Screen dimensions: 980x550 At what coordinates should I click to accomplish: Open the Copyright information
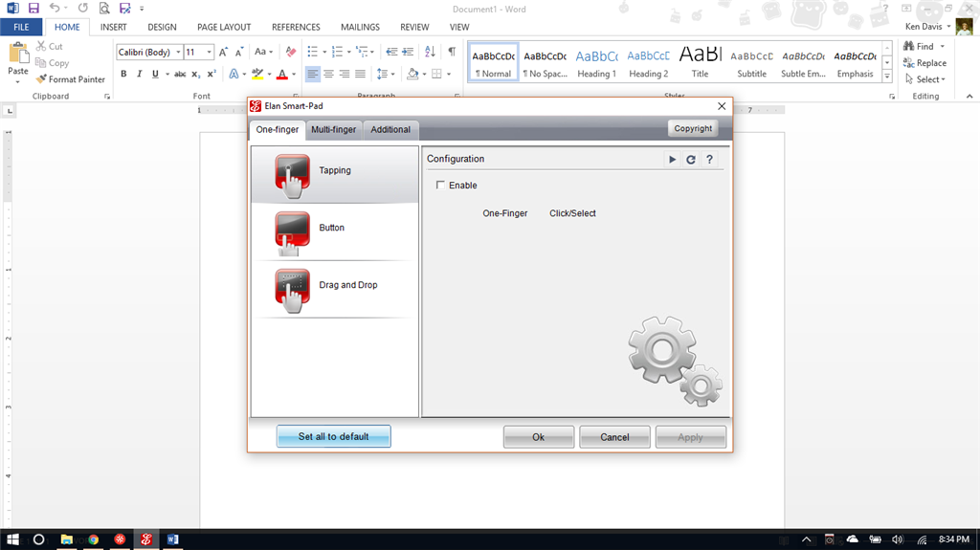point(693,128)
